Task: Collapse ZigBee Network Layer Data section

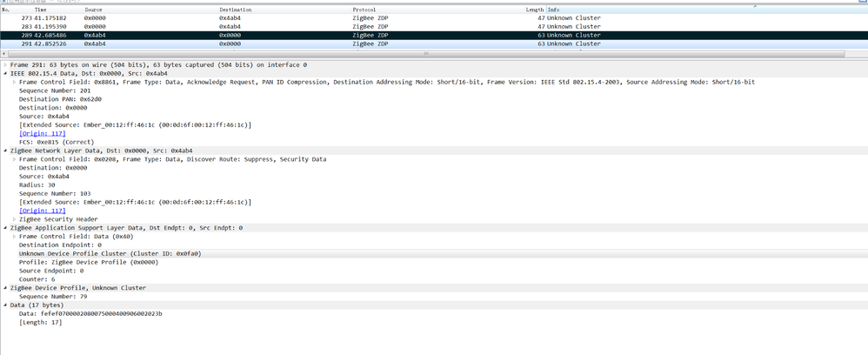Action: (5, 151)
